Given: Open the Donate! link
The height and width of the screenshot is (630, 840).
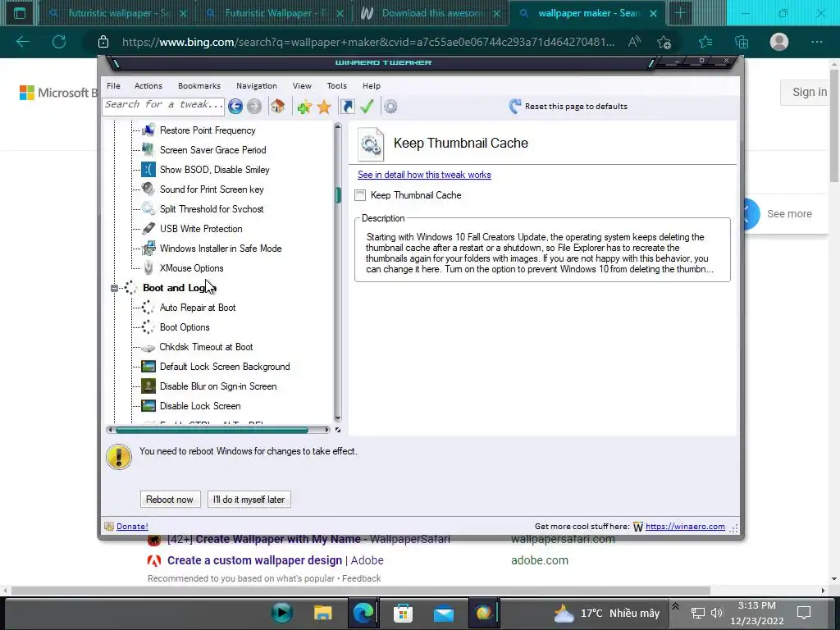Looking at the screenshot, I should coord(132,527).
